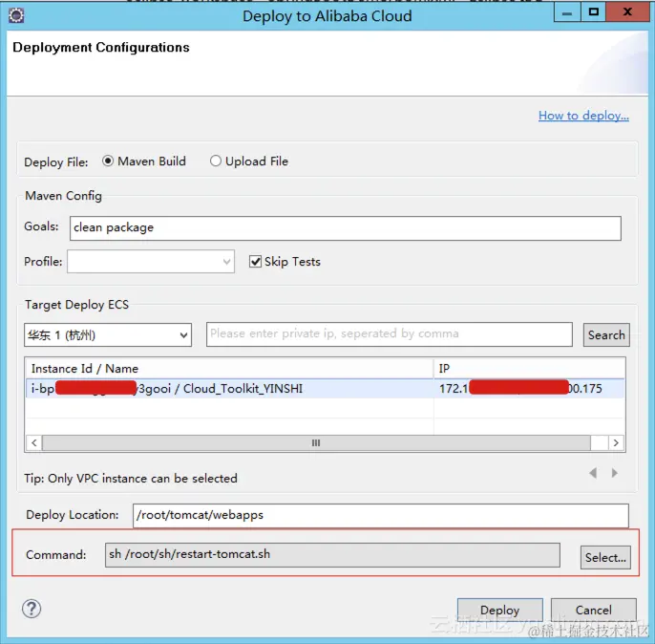Close the dialog with the X button
Image resolution: width=655 pixels, height=644 pixels.
click(627, 12)
